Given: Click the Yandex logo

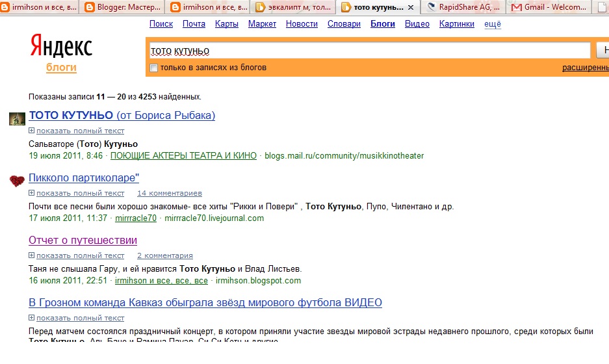Looking at the screenshot, I should pos(61,46).
